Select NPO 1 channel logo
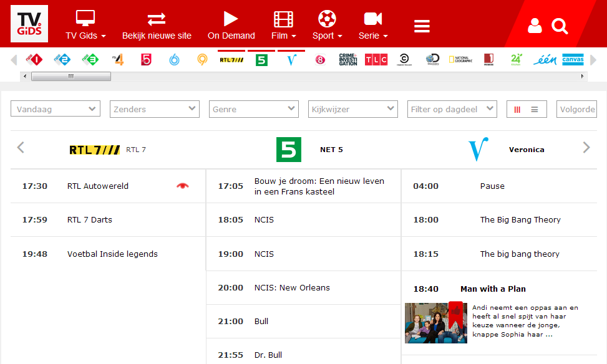The width and height of the screenshot is (607, 364). click(34, 60)
